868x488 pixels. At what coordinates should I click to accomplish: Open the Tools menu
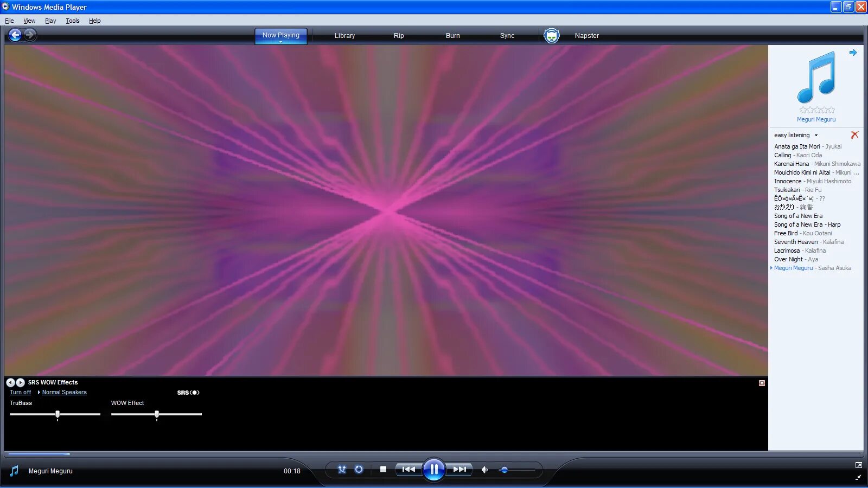pos(73,21)
